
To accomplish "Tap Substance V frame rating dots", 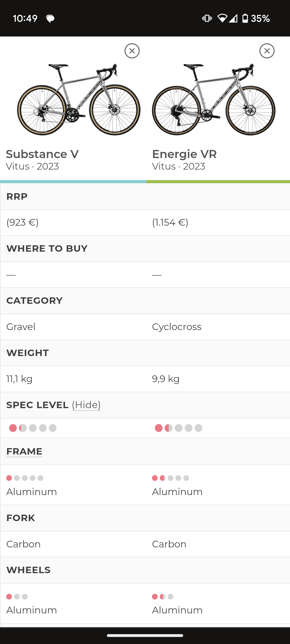I will click(25, 478).
